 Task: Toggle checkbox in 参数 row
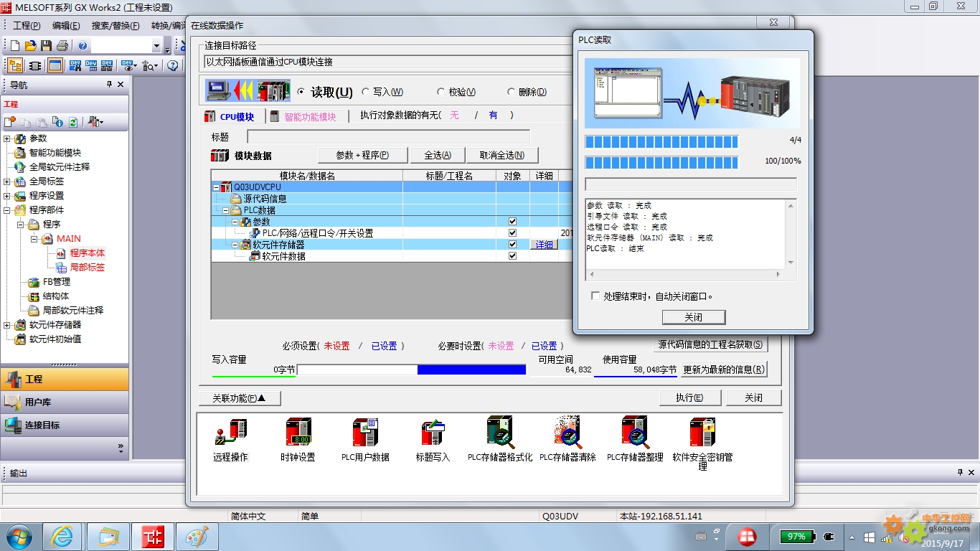[x=512, y=222]
